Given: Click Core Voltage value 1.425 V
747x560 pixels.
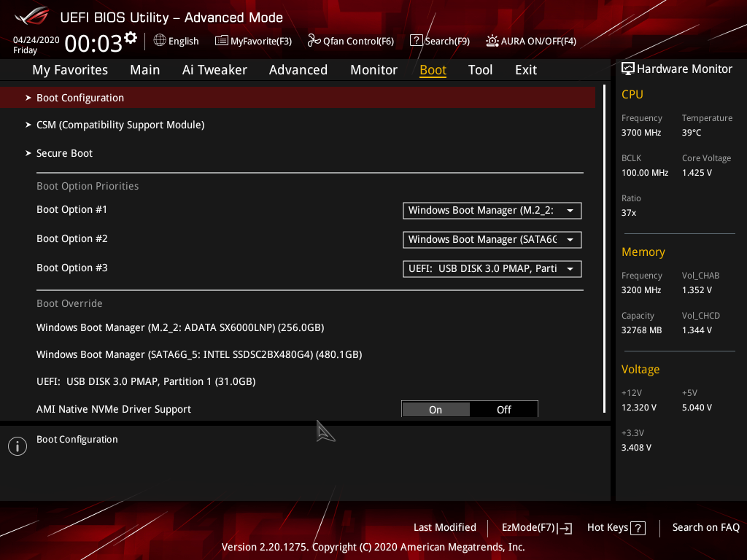Looking at the screenshot, I should pyautogui.click(x=697, y=173).
